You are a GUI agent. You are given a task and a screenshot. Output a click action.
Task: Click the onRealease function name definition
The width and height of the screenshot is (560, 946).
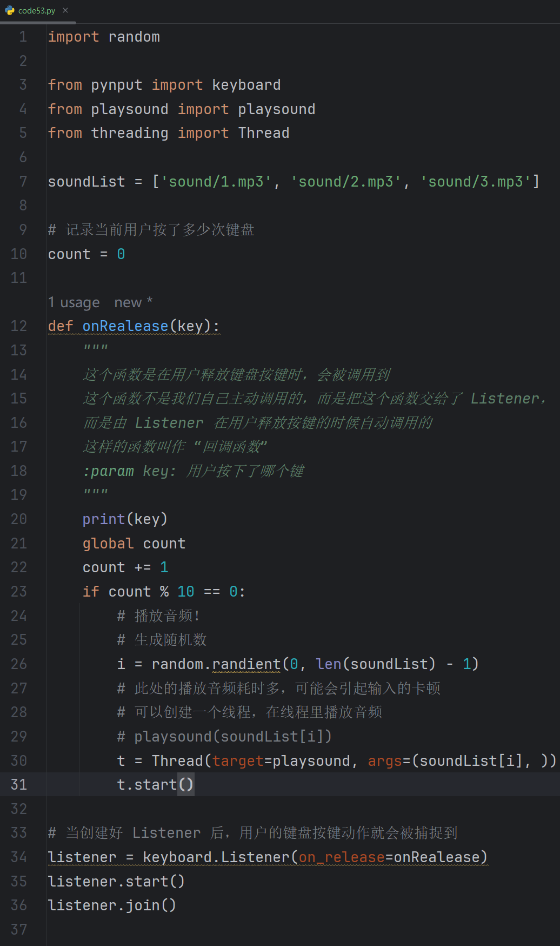125,326
